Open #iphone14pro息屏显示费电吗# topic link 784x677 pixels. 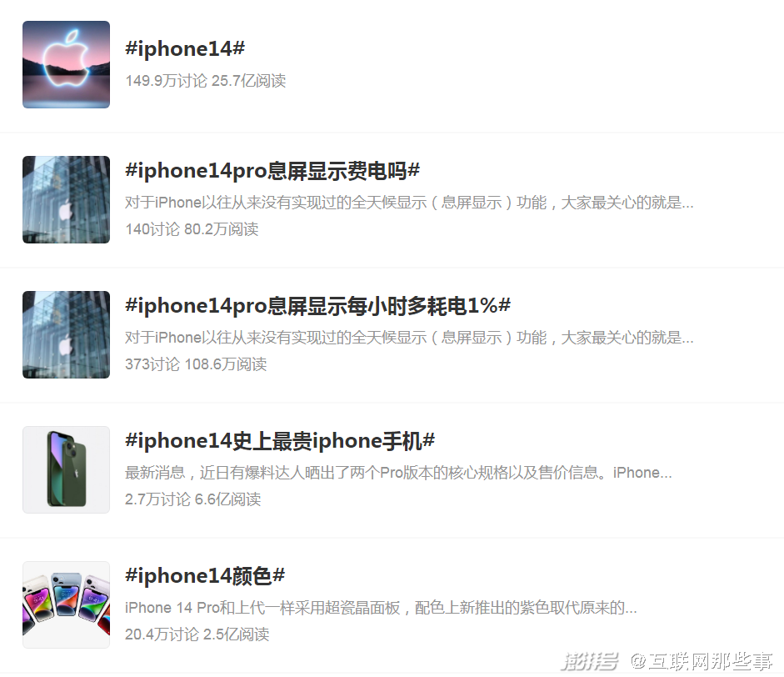[x=272, y=171]
